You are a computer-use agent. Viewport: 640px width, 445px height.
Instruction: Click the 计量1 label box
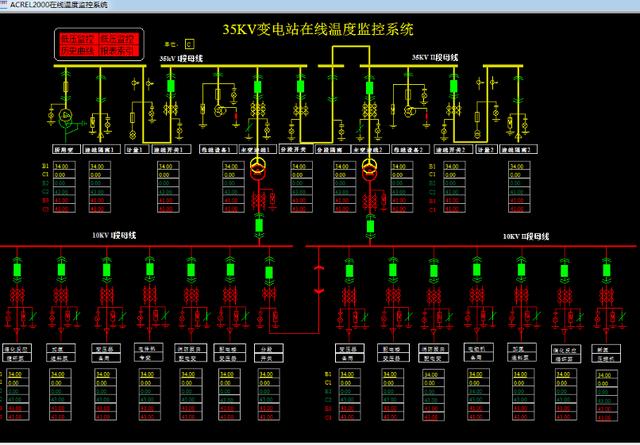136,149
